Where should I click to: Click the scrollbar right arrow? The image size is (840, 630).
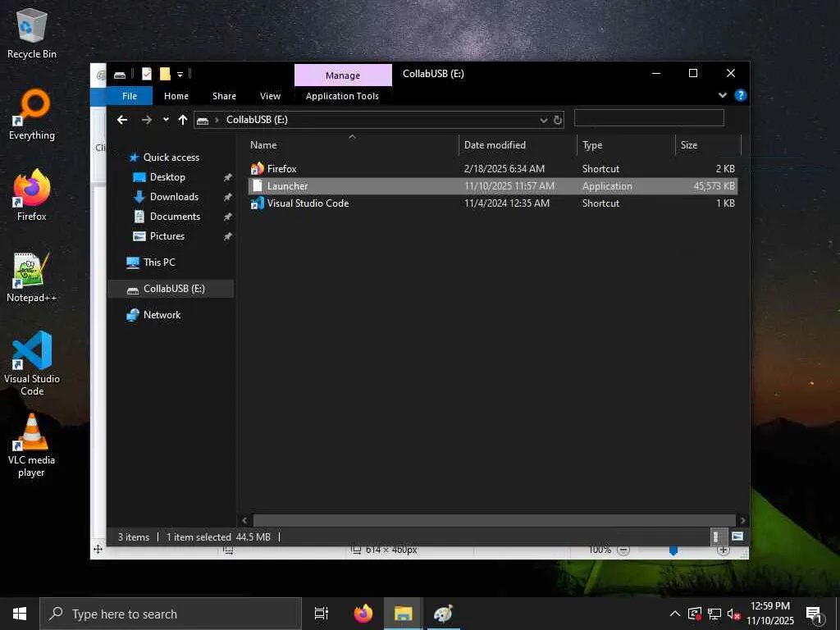point(743,520)
